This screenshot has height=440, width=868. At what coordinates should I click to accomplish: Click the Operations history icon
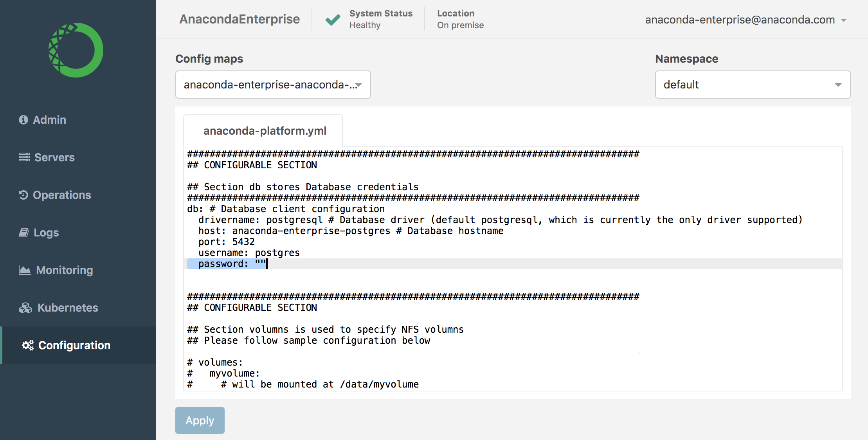tap(23, 195)
